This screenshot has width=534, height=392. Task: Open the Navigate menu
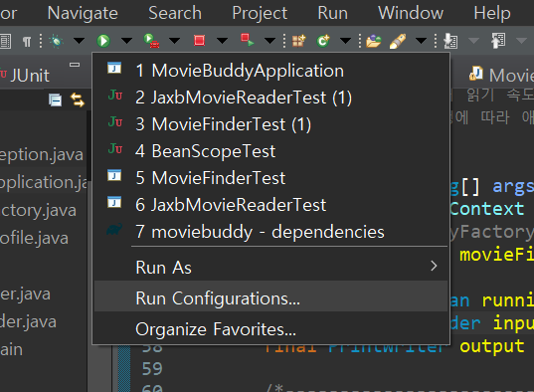(x=83, y=13)
